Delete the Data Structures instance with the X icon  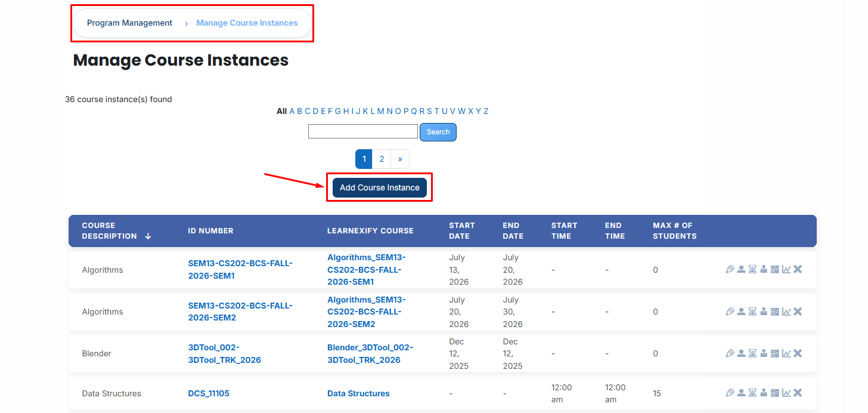pos(798,393)
